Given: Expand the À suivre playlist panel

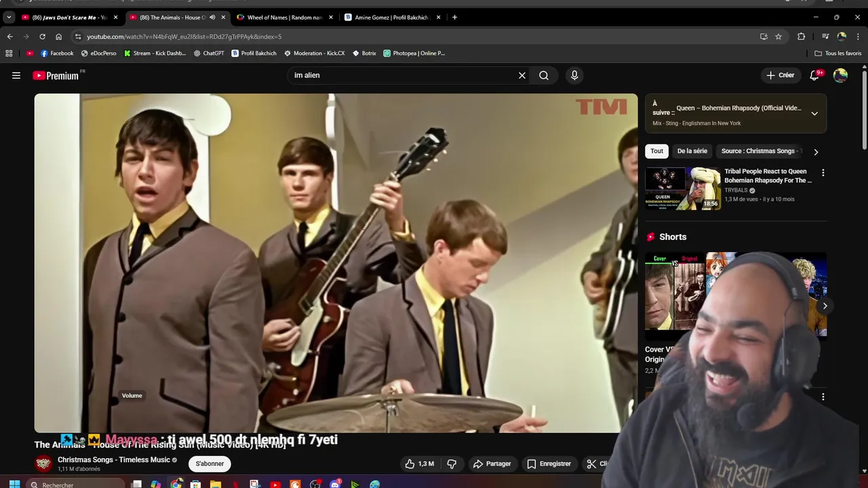Looking at the screenshot, I should pos(814,114).
